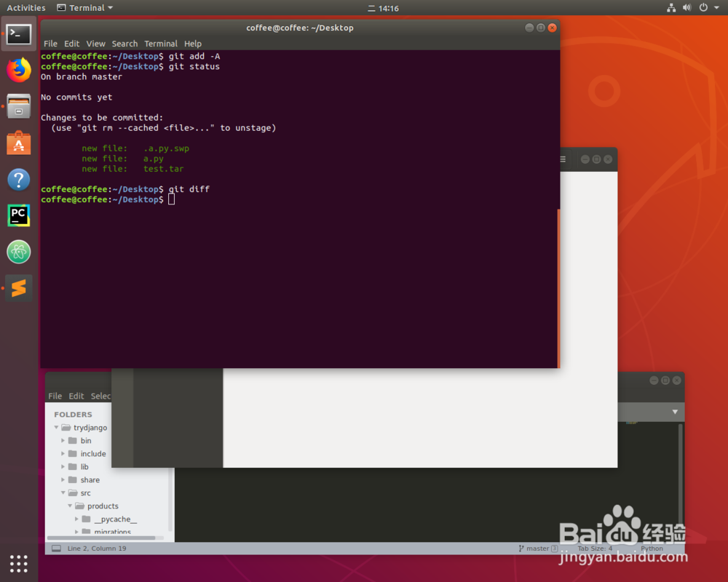Launch PyCharm from the dock

pos(19,215)
